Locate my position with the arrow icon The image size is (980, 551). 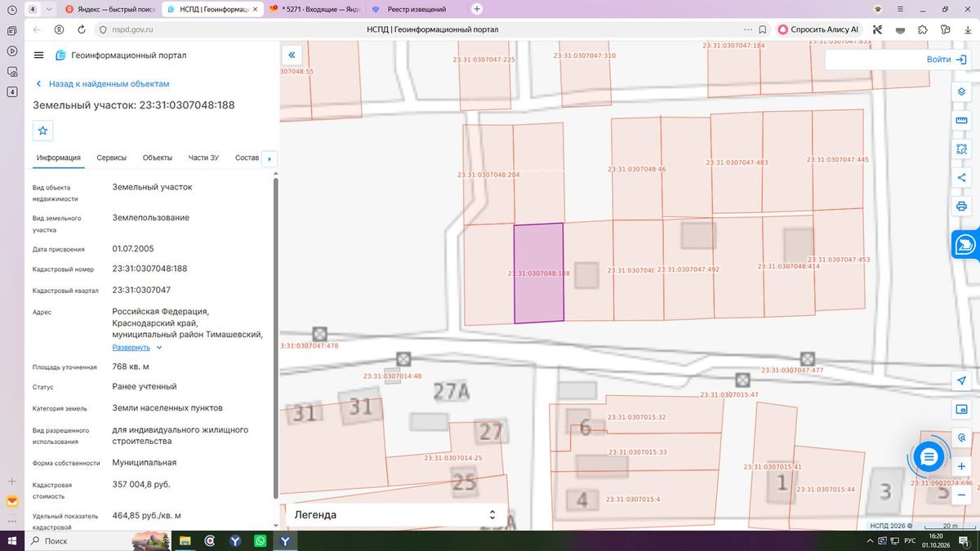(961, 380)
